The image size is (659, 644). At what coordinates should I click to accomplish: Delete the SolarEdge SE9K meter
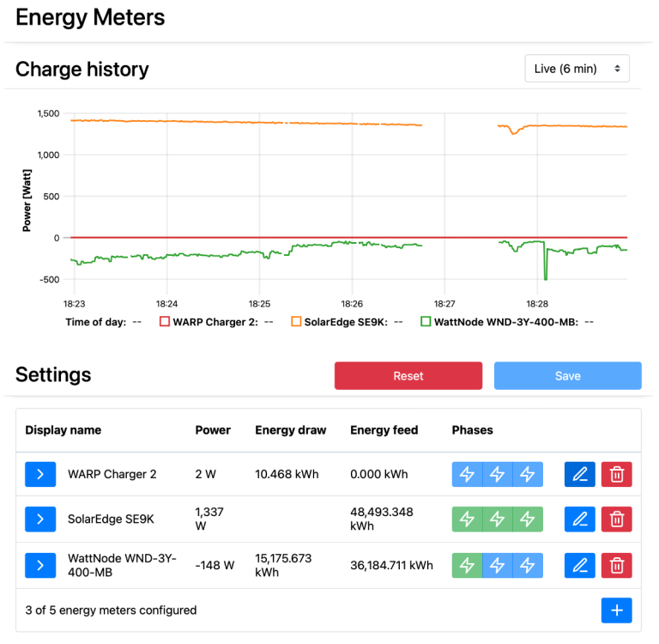click(x=616, y=519)
